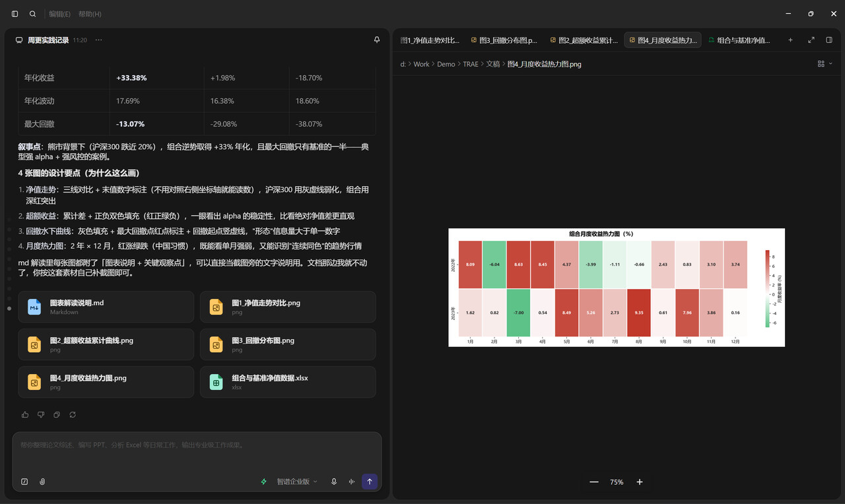Like the response with thumbs up
Image resolution: width=845 pixels, height=504 pixels.
click(25, 415)
